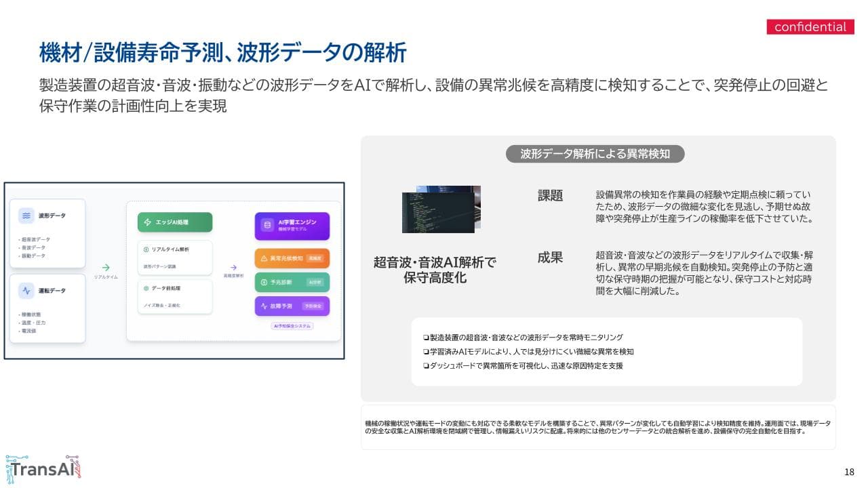Screen dimensions: 868x488
Task: Click the warning triangle icon on 異常兆候検知
Action: point(264,258)
